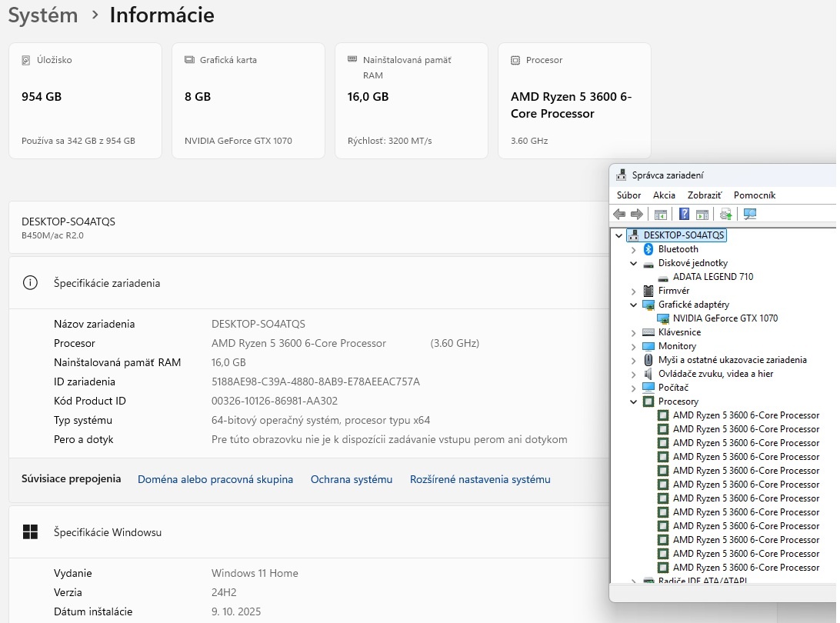
Task: Expand the Klávesnice category
Action: 634,332
